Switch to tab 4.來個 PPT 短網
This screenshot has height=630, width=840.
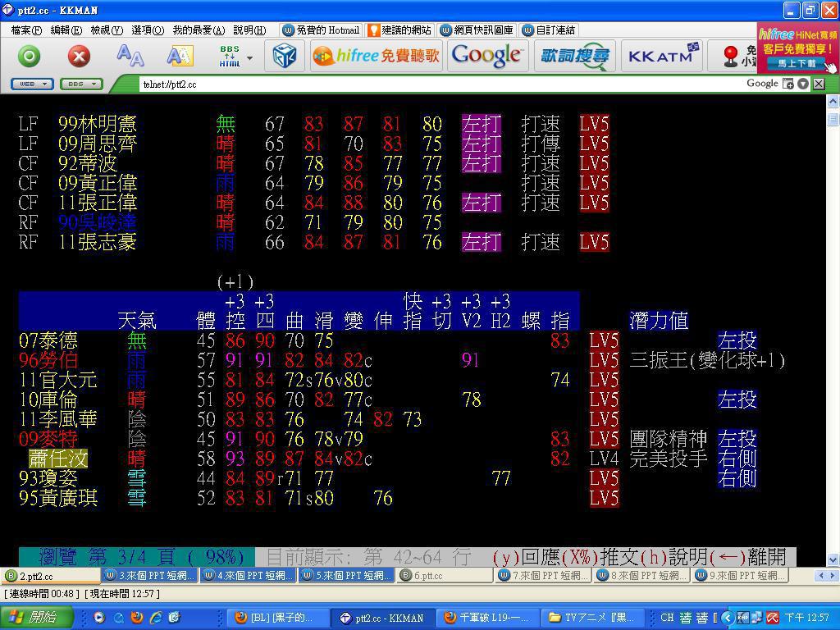pos(249,576)
